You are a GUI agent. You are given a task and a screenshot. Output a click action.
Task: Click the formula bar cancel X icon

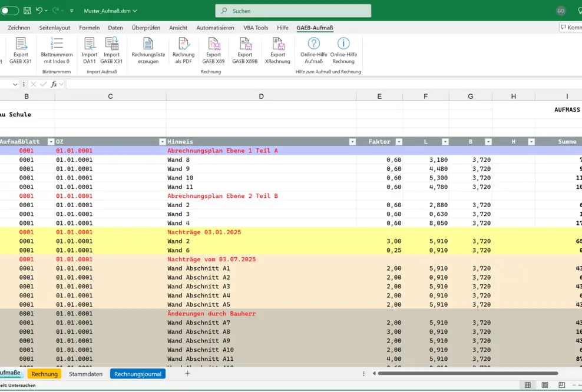(x=34, y=84)
